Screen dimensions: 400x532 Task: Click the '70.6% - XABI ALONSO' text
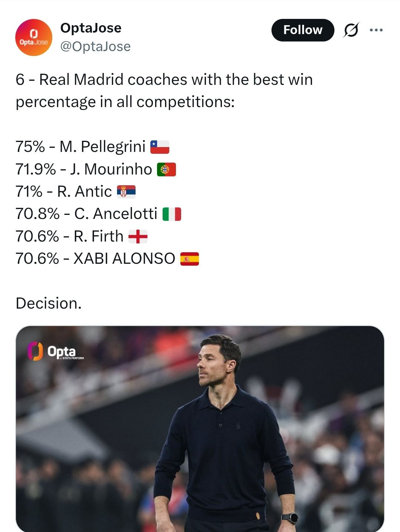pos(95,259)
